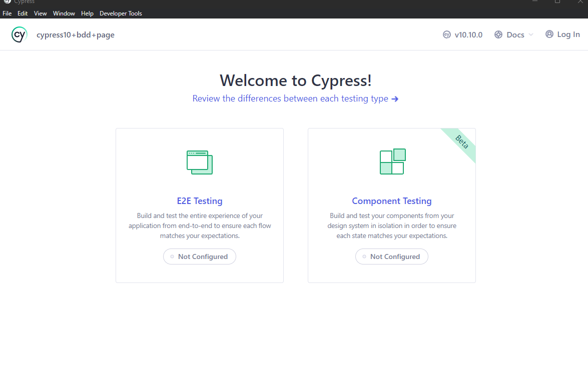The width and height of the screenshot is (588, 383).
Task: Click the arrow icon after the testing differences link
Action: (x=395, y=98)
